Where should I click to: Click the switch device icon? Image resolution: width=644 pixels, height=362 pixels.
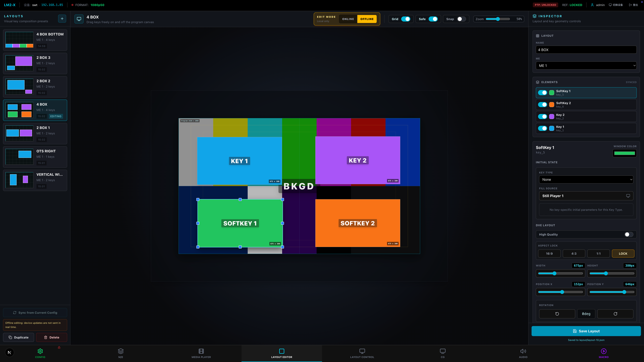click(x=610, y=5)
